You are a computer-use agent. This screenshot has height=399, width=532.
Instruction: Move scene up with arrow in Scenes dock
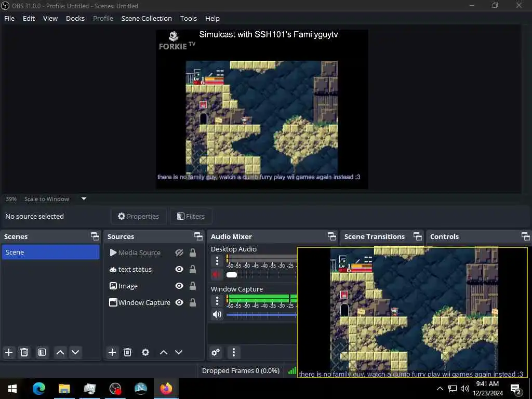click(x=60, y=352)
